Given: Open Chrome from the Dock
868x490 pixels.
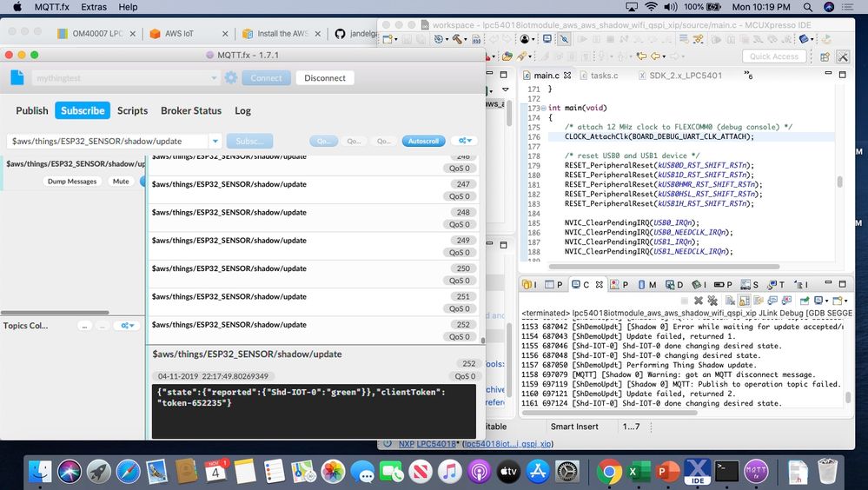Looking at the screenshot, I should coord(609,473).
